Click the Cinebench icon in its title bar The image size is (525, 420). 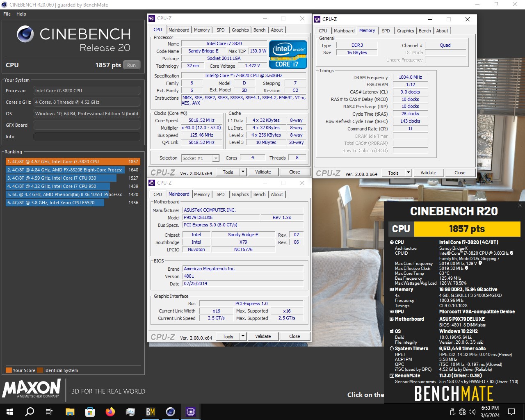click(4, 5)
